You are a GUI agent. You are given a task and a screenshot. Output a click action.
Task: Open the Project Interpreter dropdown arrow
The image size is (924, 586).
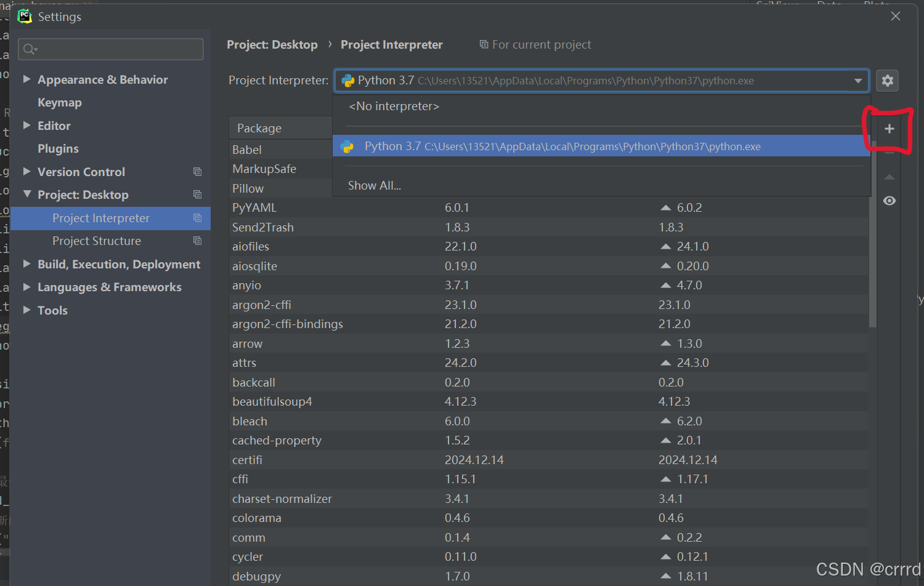[x=858, y=81]
